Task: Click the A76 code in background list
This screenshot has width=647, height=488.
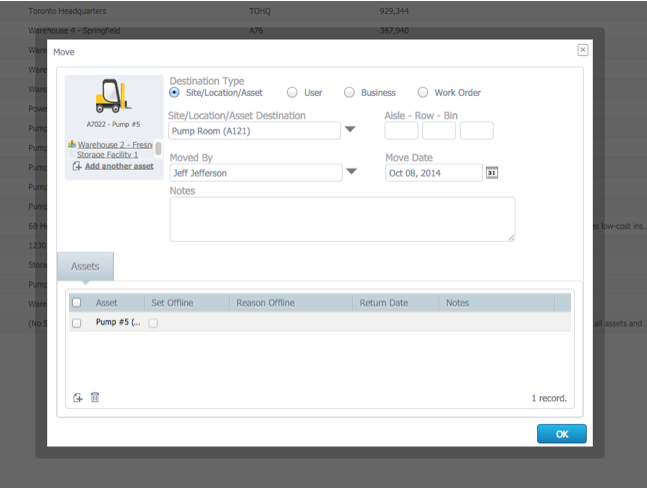Action: click(x=256, y=31)
